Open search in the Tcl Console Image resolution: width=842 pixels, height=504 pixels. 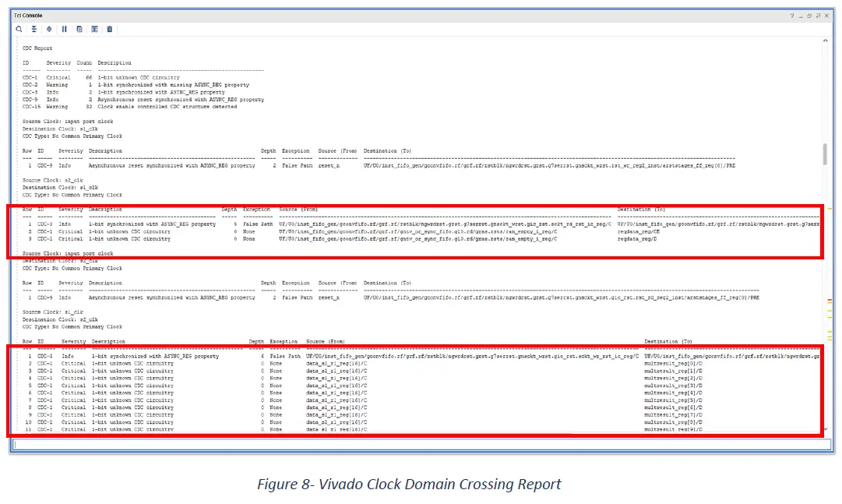pos(19,29)
